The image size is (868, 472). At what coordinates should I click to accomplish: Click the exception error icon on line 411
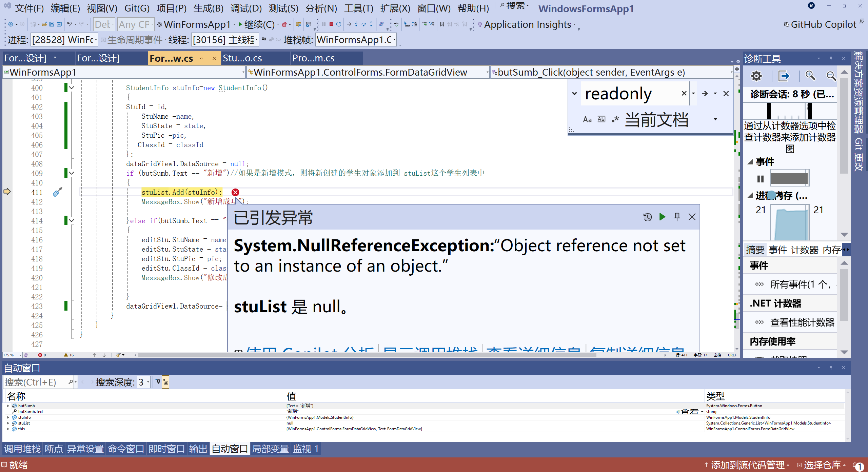[x=235, y=192]
